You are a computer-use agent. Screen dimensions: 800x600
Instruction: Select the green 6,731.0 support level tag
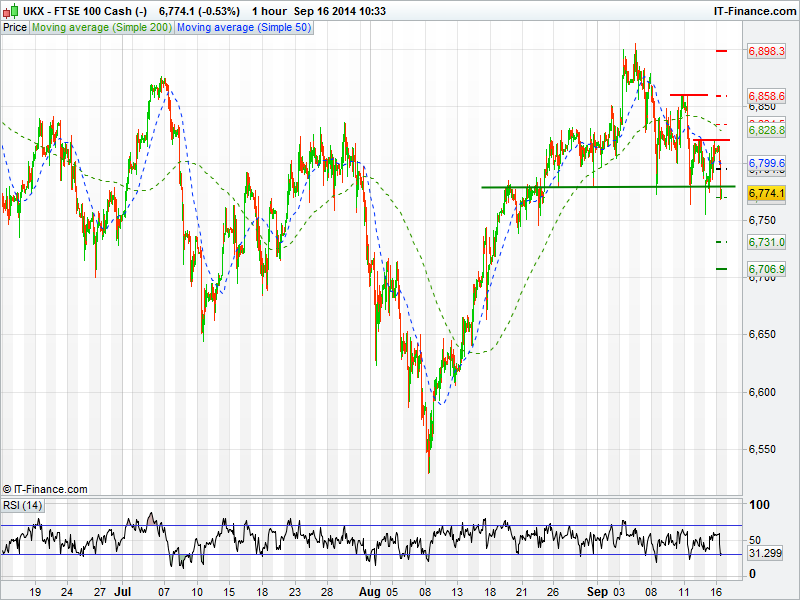click(766, 242)
